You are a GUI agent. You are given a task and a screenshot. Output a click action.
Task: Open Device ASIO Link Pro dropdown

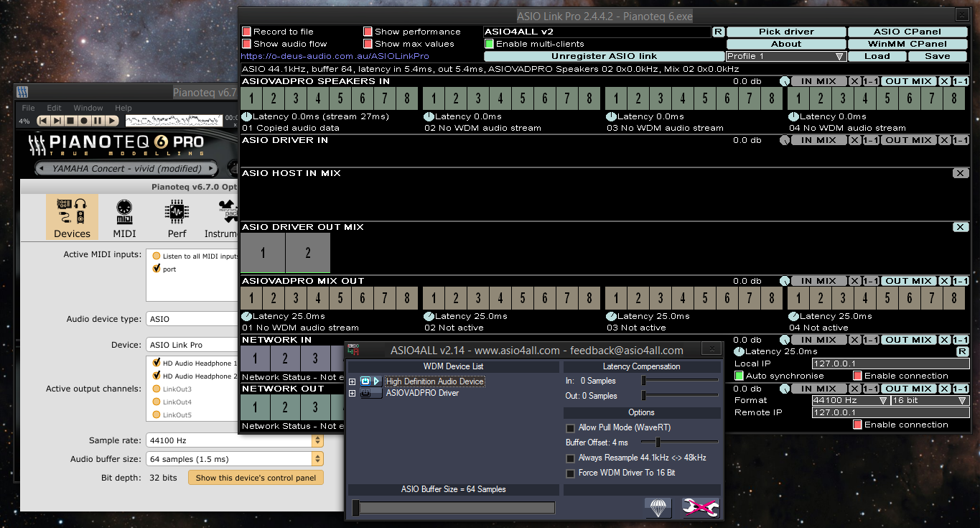pos(192,345)
